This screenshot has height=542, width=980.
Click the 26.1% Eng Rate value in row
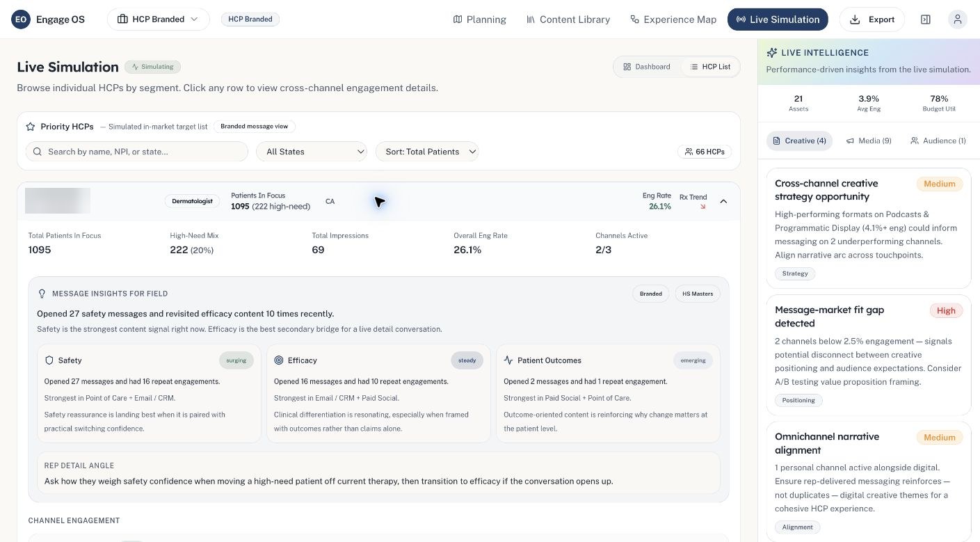coord(660,207)
